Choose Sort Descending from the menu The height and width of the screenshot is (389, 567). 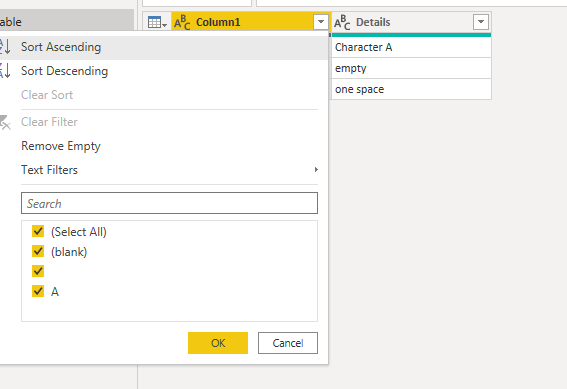point(164,71)
